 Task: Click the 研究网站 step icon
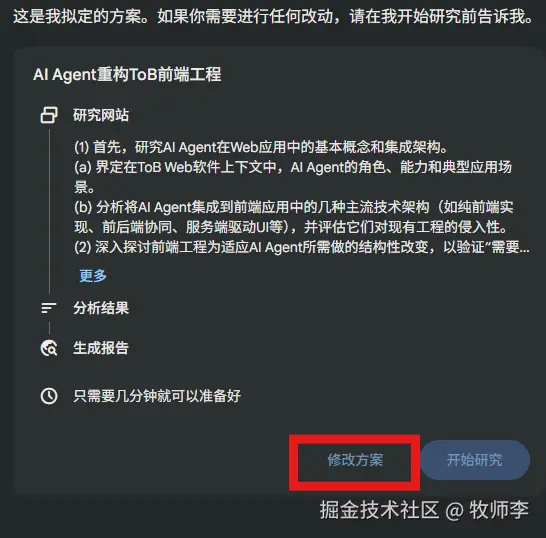coord(49,115)
